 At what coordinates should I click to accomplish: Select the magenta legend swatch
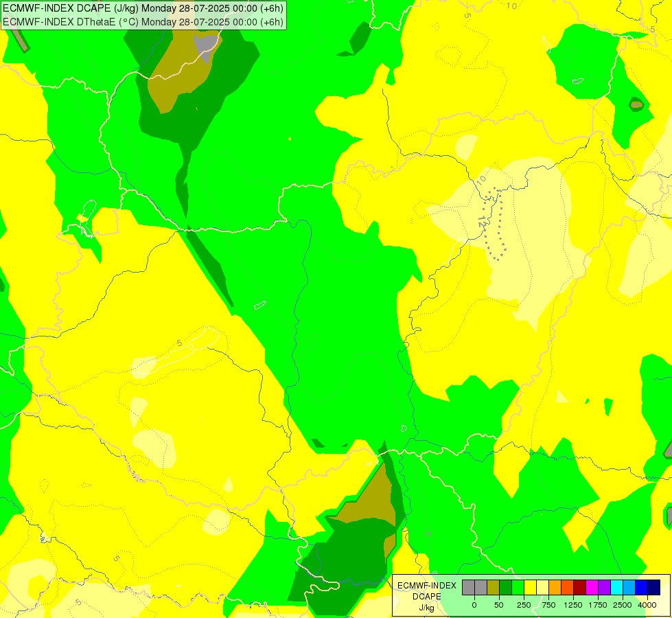click(592, 587)
